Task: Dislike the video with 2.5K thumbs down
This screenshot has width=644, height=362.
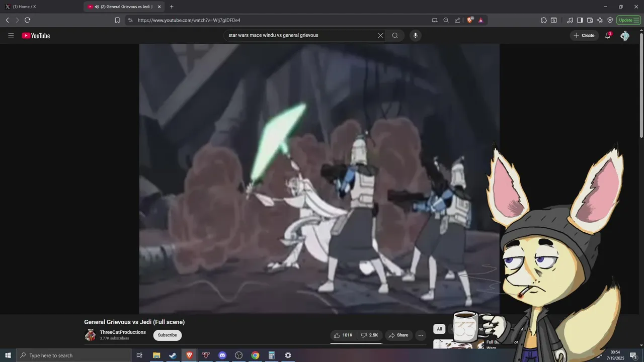Action: pyautogui.click(x=369, y=335)
